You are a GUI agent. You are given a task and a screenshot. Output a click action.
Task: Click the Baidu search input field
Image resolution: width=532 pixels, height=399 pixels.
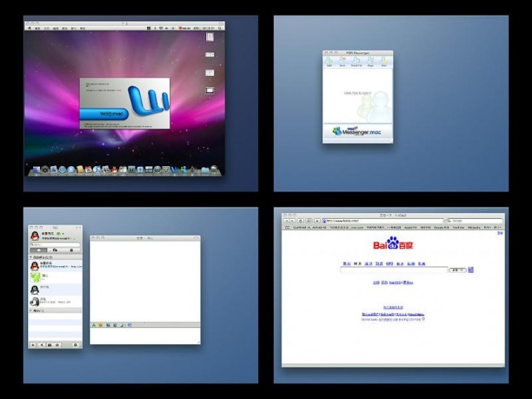(x=393, y=270)
